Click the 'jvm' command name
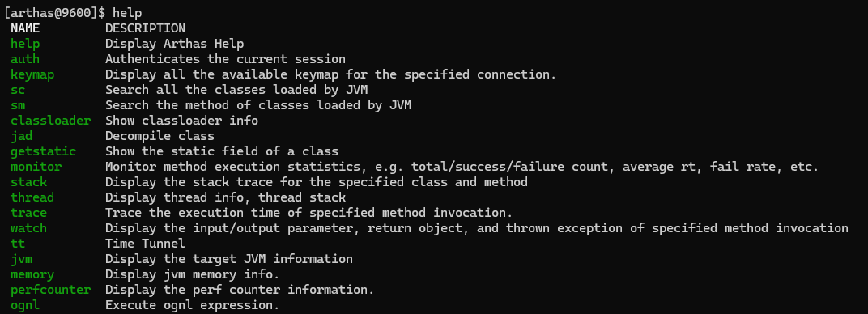The width and height of the screenshot is (868, 314). [x=22, y=259]
